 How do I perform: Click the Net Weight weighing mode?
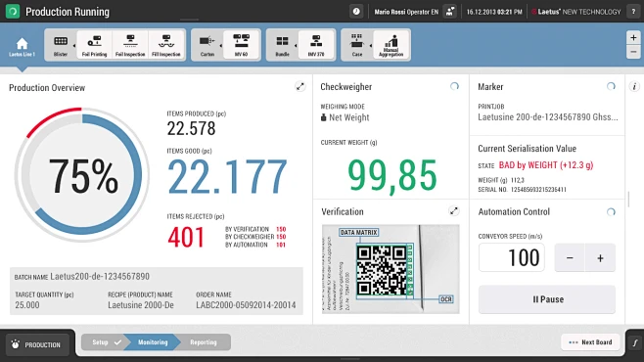(345, 117)
